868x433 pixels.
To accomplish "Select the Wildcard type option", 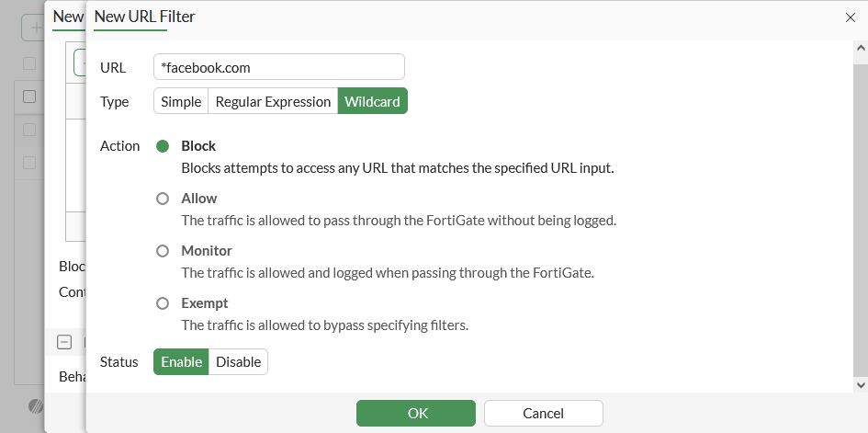I will pyautogui.click(x=372, y=101).
